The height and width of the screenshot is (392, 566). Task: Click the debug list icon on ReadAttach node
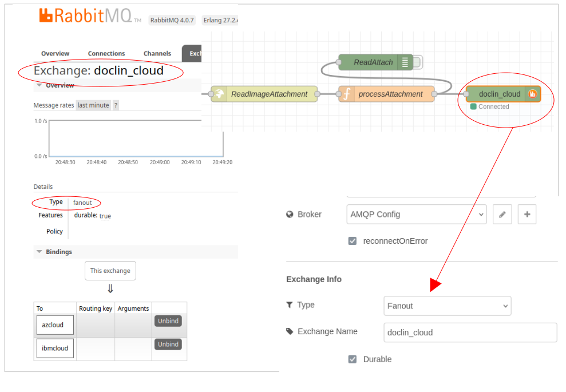pos(405,62)
